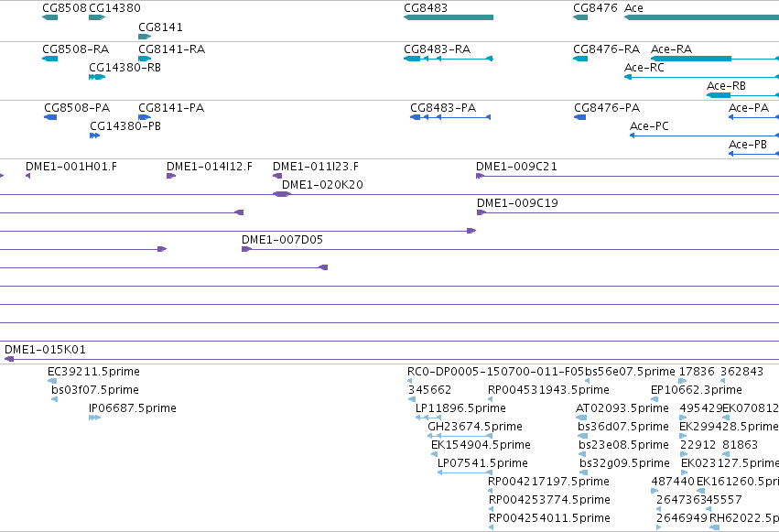Select the DME1-015K01 BAC clone
This screenshot has height=532, width=779.
tap(392, 359)
